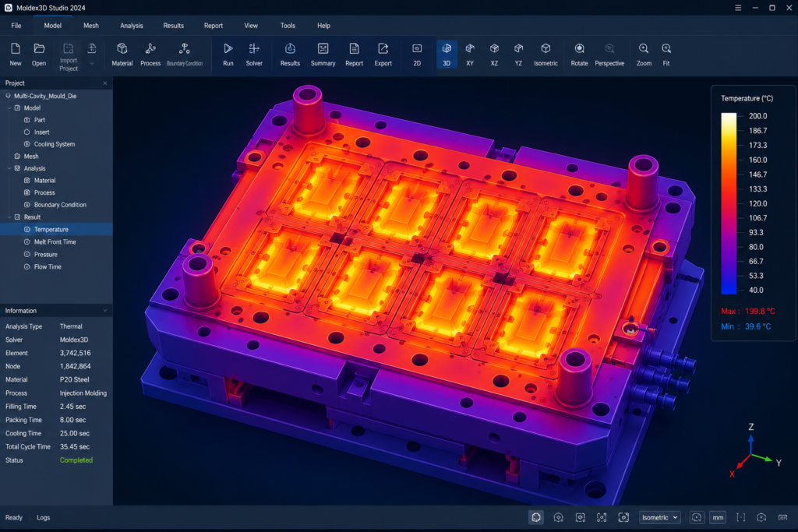Toggle the 3D display mode
The image size is (798, 532).
[x=447, y=55]
